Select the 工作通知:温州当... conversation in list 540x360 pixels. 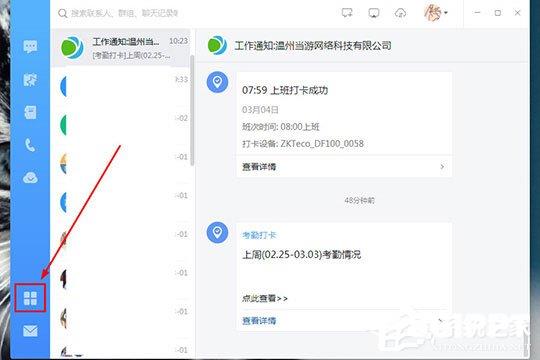pyautogui.click(x=121, y=48)
